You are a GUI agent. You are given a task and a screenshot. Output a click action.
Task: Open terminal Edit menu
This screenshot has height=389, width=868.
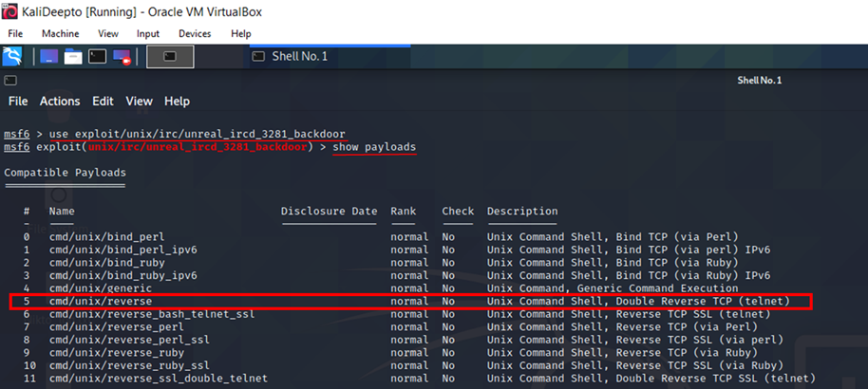(x=103, y=102)
